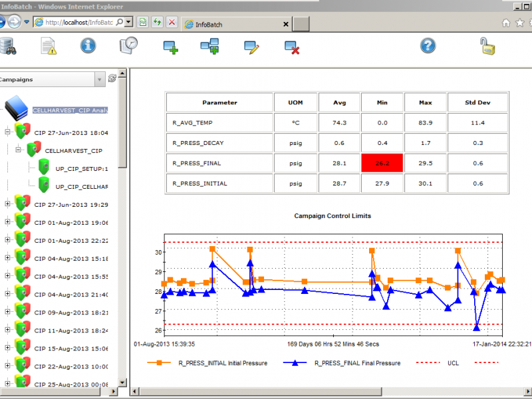
Task: Click the compatibility view page icon
Action: click(x=143, y=23)
